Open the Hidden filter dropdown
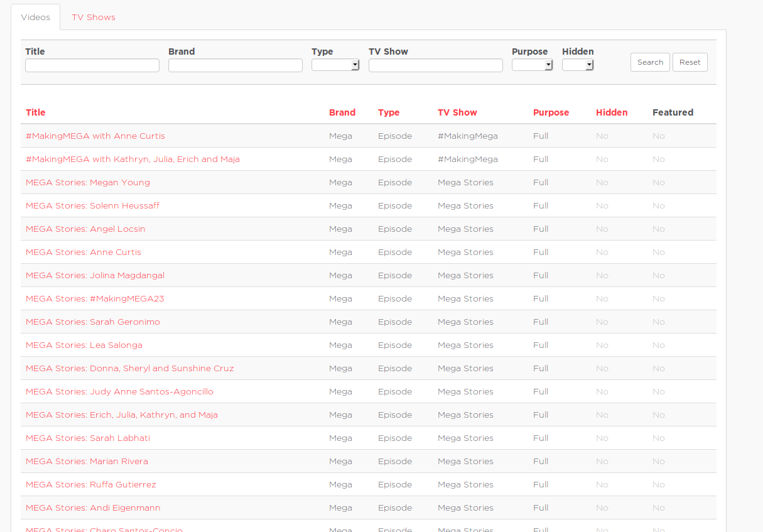The width and height of the screenshot is (763, 532). pyautogui.click(x=578, y=65)
